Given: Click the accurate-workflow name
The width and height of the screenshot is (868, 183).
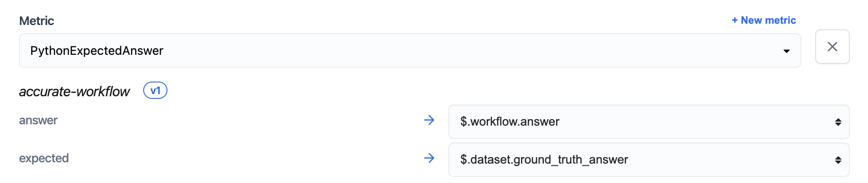Looking at the screenshot, I should [x=74, y=91].
